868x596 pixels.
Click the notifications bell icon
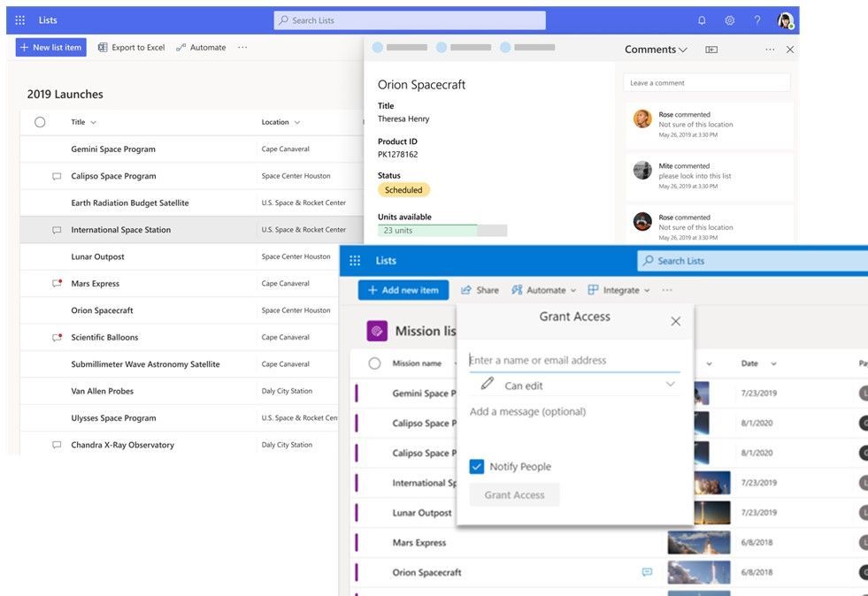tap(701, 19)
